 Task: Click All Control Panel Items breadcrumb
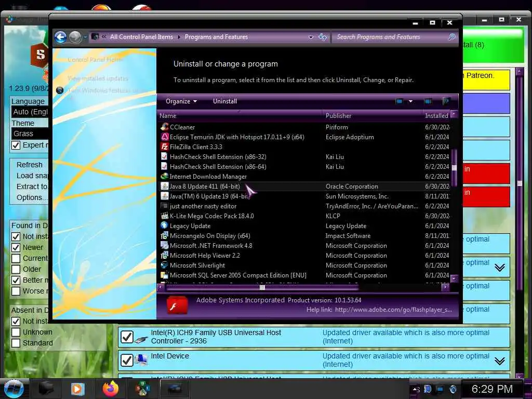click(141, 37)
